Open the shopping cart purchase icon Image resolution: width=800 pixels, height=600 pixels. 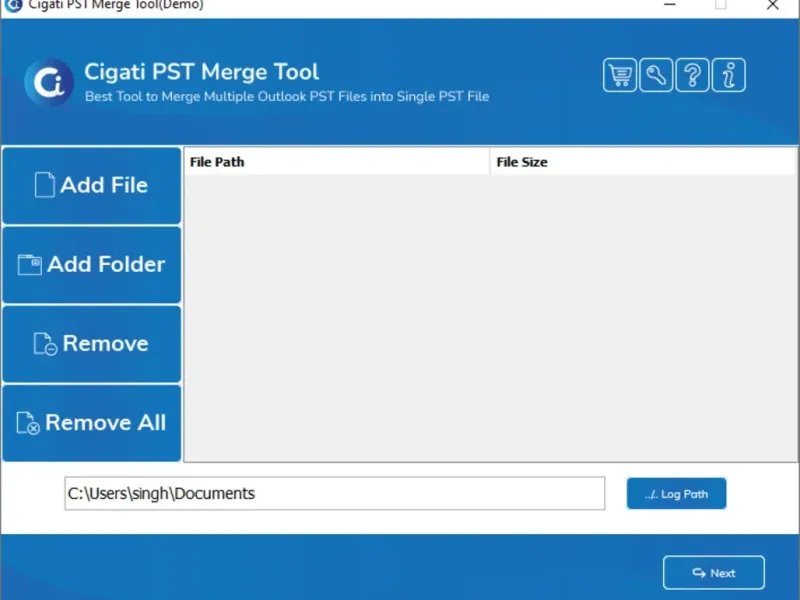point(619,75)
